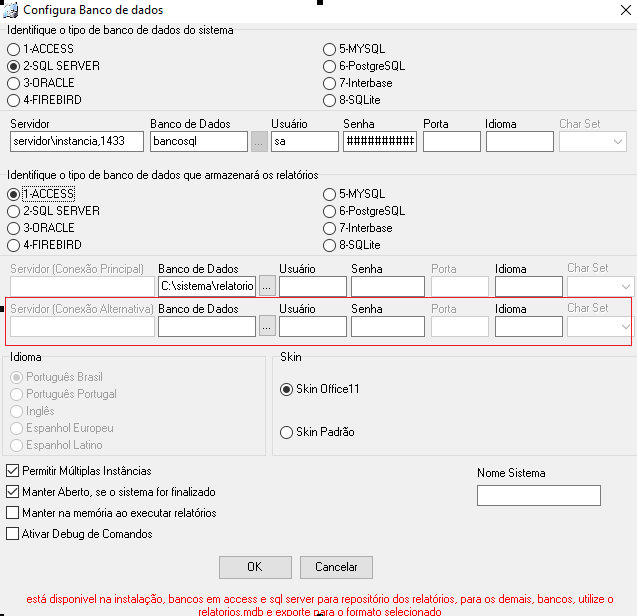Click the Usuário field of Conexão Alternativa
This screenshot has height=616, width=637.
(313, 326)
